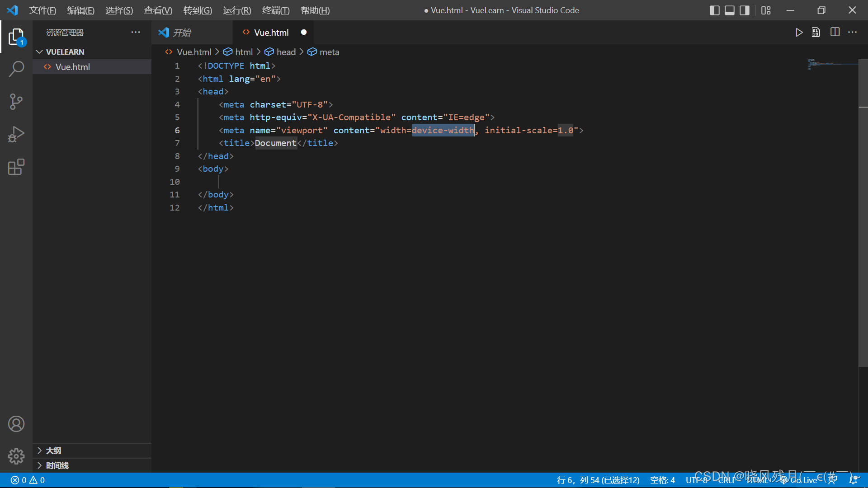This screenshot has width=868, height=488.
Task: Open the Customize Layout icon
Action: point(766,10)
